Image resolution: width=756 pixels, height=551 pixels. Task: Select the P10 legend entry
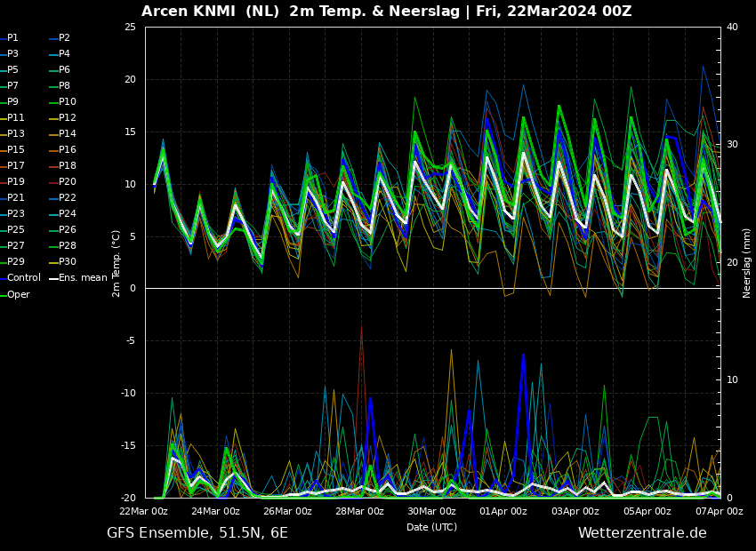point(68,102)
